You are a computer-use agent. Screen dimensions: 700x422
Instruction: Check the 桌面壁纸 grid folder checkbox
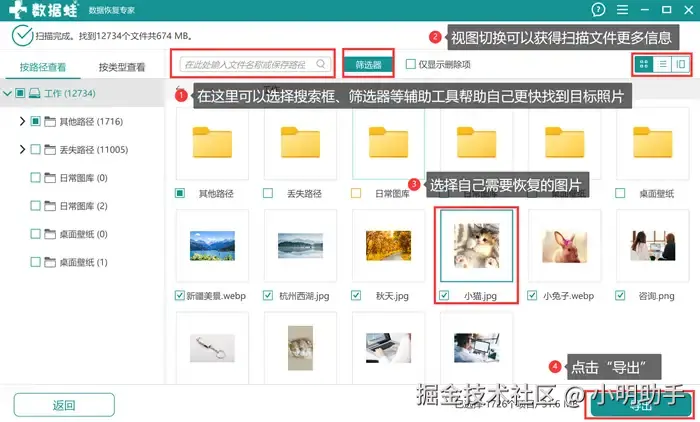click(x=620, y=193)
